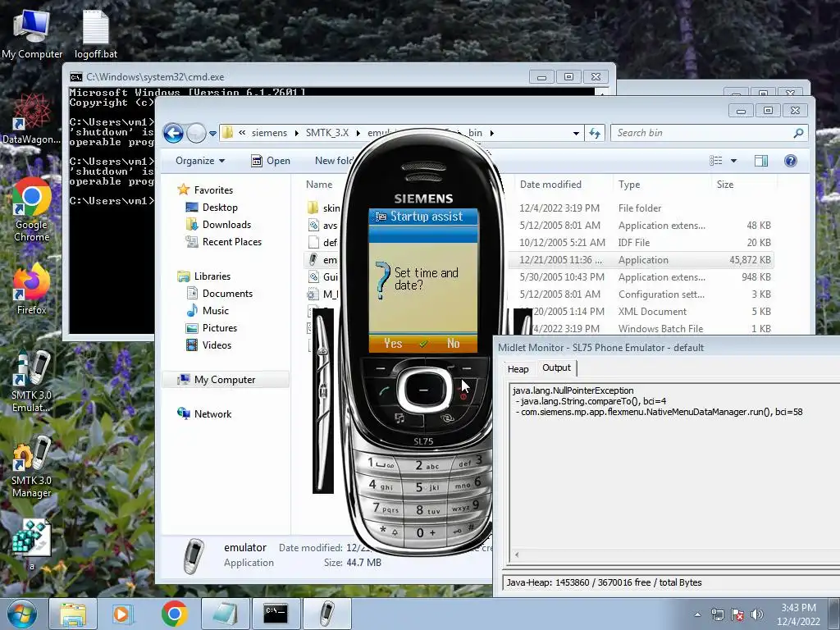The height and width of the screenshot is (630, 840).
Task: Open SMTK 3.0 Manager desktop shortcut
Action: pos(32,467)
